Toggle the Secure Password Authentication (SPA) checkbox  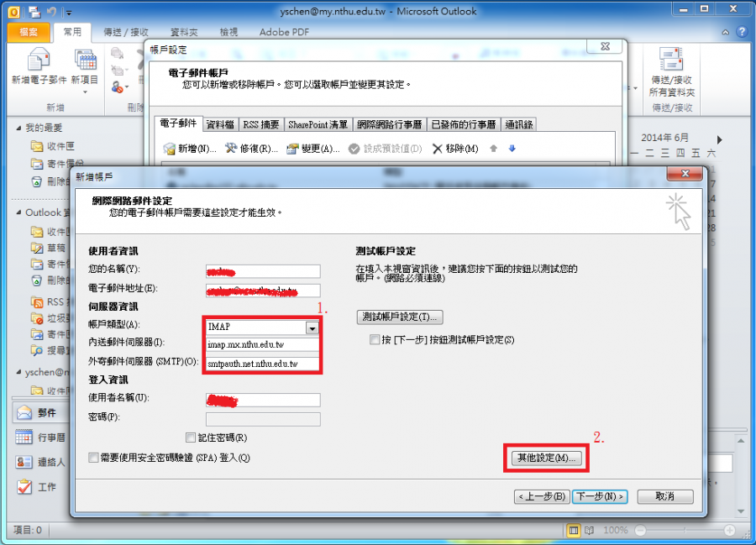point(93,458)
